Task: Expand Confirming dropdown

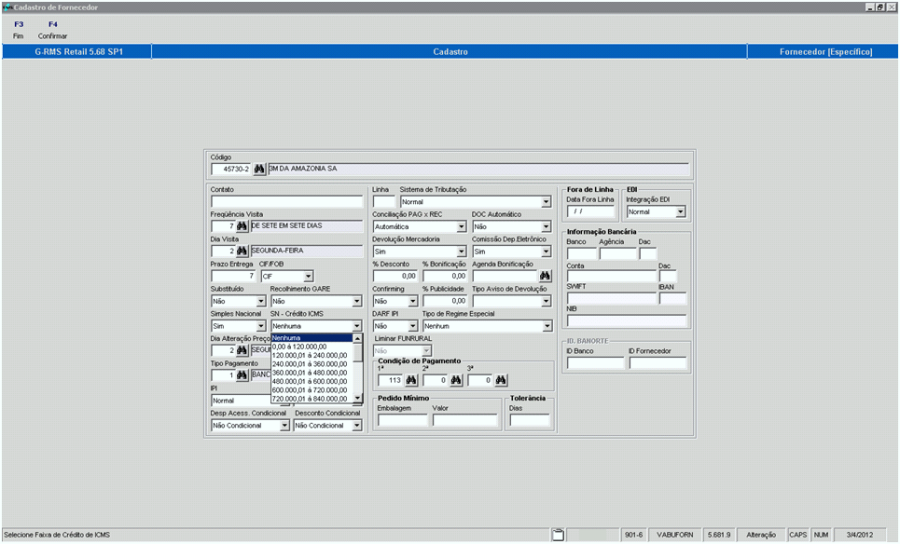Action: click(x=412, y=301)
